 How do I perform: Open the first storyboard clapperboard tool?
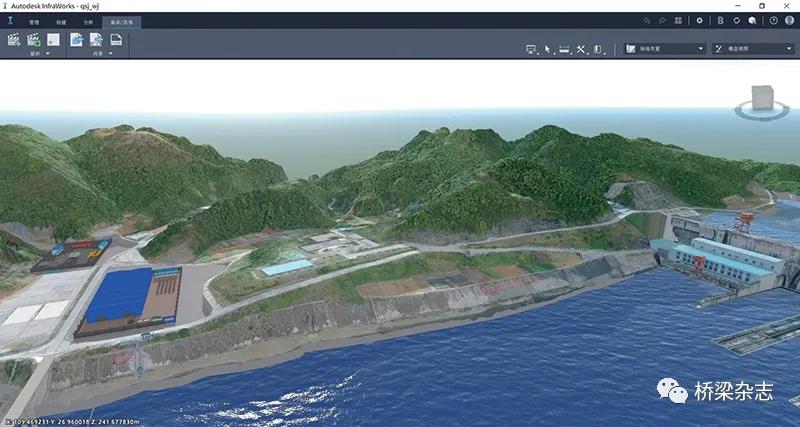[x=14, y=40]
